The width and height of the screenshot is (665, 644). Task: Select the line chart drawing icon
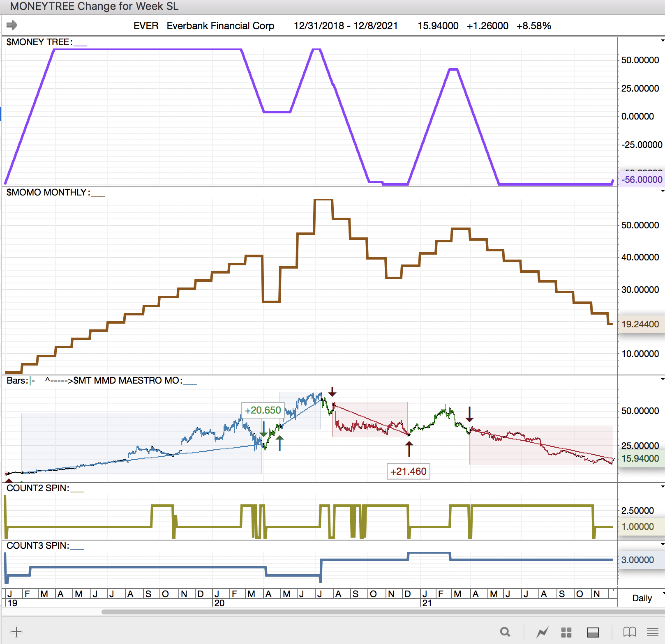click(542, 632)
